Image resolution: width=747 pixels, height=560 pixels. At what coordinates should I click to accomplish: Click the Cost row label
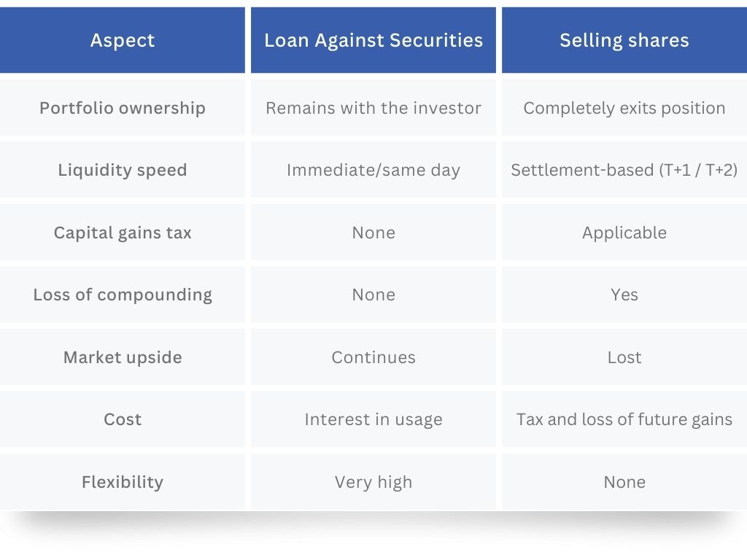(123, 419)
